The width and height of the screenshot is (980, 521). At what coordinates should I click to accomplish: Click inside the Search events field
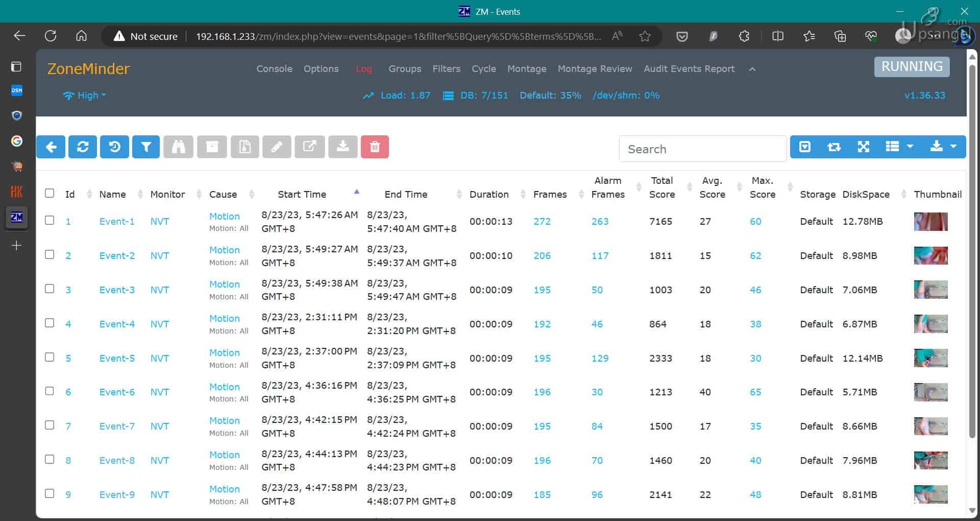click(x=702, y=149)
